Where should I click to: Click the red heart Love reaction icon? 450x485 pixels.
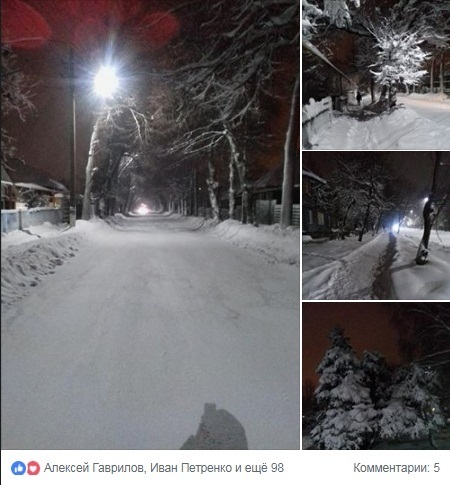33,468
